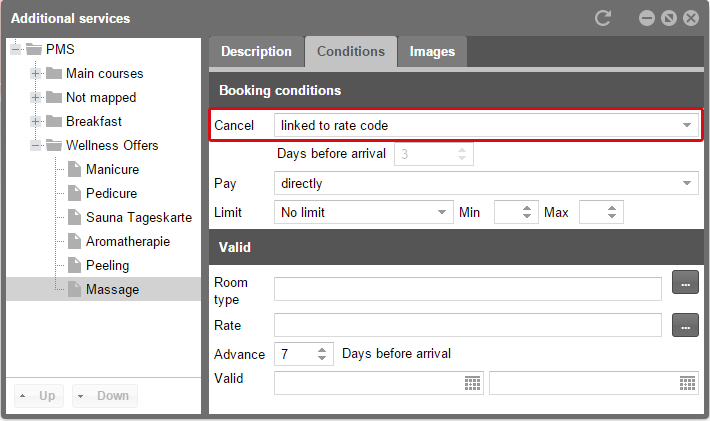Open Room type selection ellipsis button
This screenshot has width=710, height=421.
(x=685, y=282)
